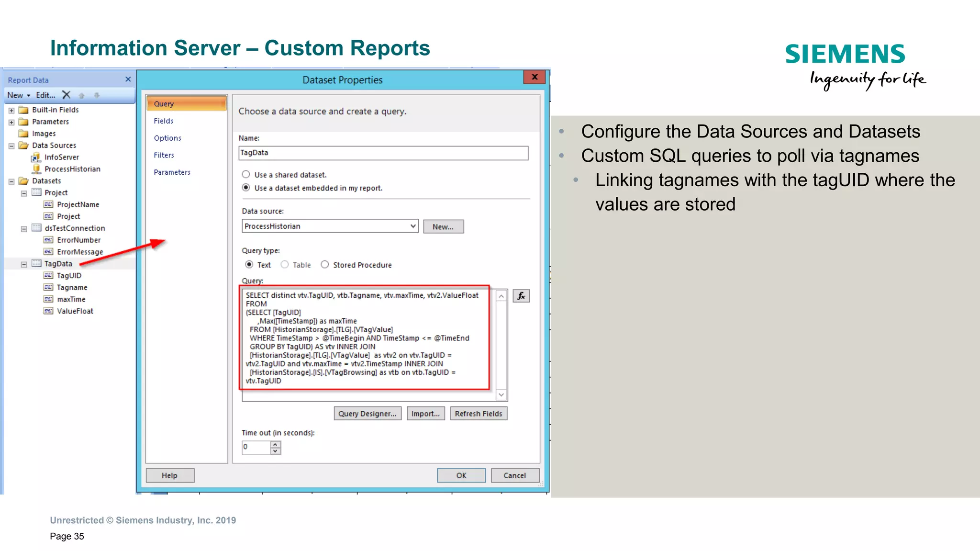Collapse the Project dataset node
The image size is (980, 551).
(24, 193)
